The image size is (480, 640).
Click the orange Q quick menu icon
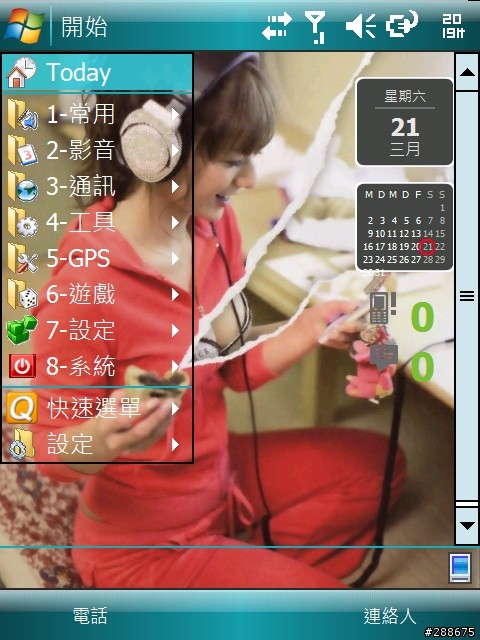[22, 408]
